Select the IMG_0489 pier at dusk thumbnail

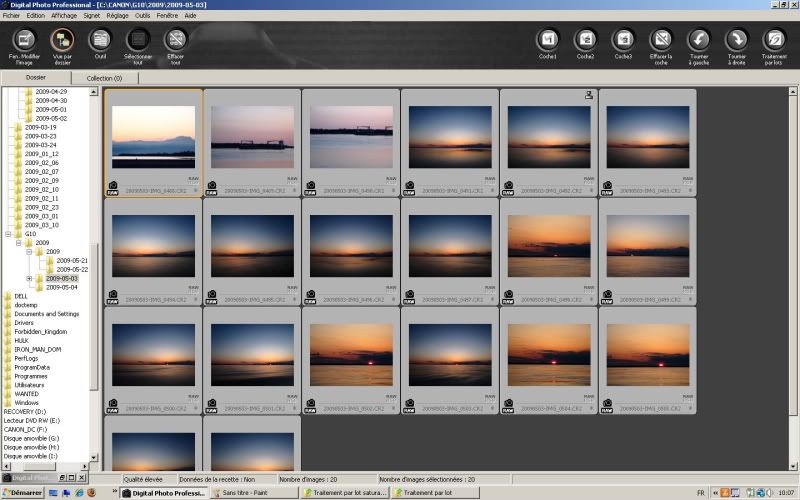[253, 137]
